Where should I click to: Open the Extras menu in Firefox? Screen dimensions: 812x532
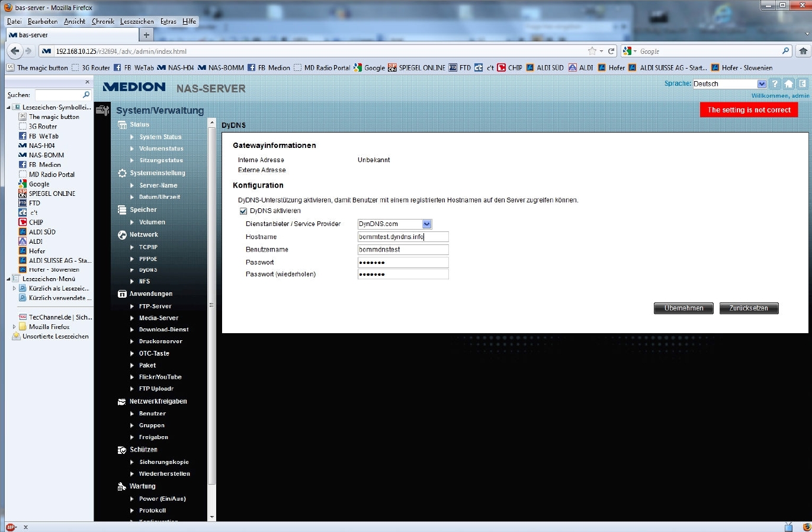pos(168,21)
